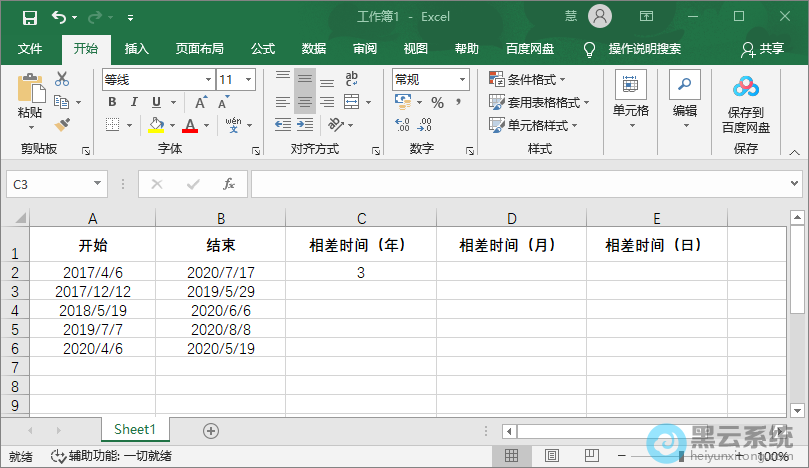
Task: Click the Save icon in title bar
Action: (x=29, y=17)
